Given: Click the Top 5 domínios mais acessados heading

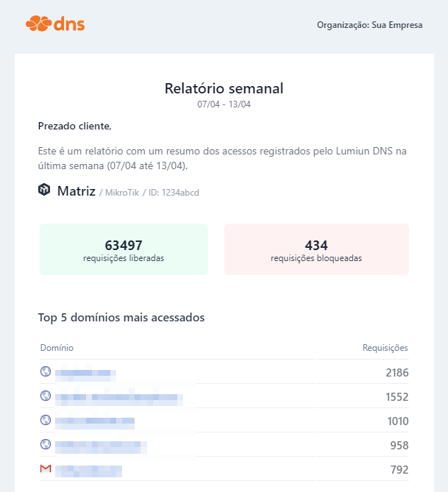Looking at the screenshot, I should [x=121, y=318].
